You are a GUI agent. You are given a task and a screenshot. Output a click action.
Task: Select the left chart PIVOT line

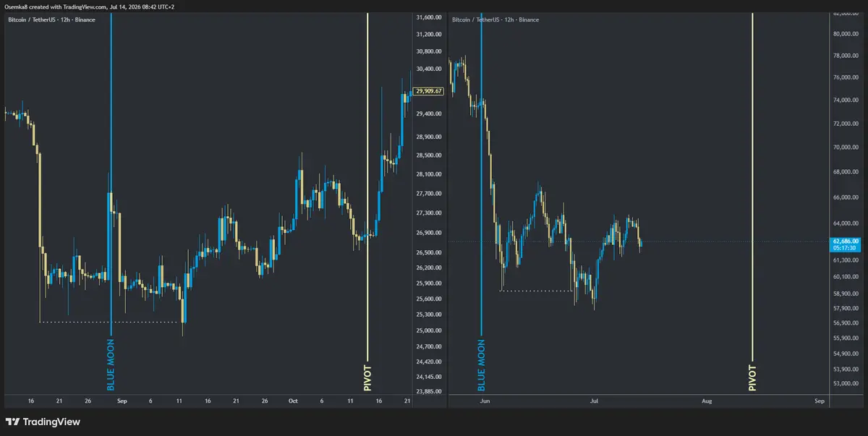[x=368, y=202]
